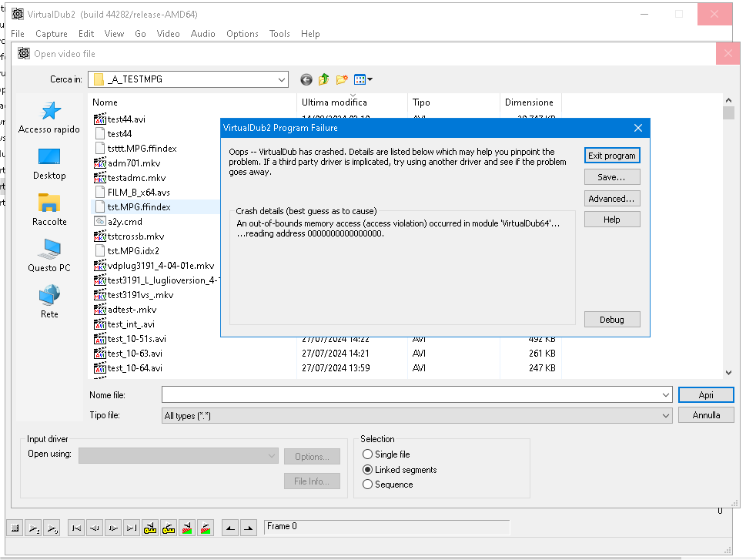Image resolution: width=756 pixels, height=560 pixels.
Task: Expand the Nome file dropdown arrow
Action: (666, 395)
